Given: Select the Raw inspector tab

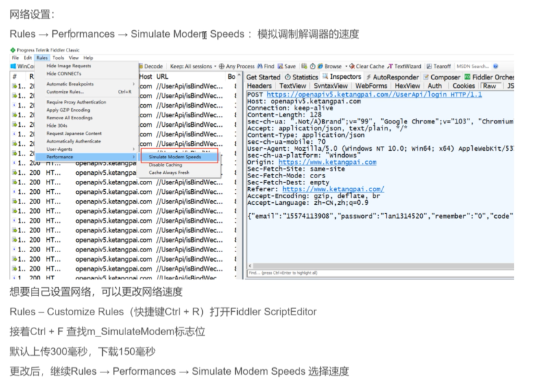Looking at the screenshot, I should (489, 86).
